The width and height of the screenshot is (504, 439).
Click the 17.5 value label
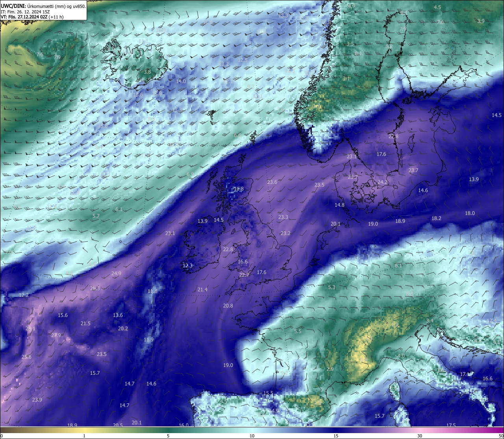click(x=451, y=425)
